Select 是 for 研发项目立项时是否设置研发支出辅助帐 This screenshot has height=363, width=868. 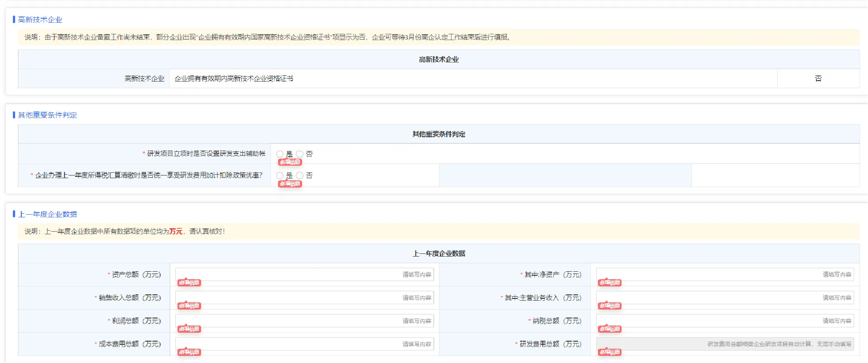280,154
